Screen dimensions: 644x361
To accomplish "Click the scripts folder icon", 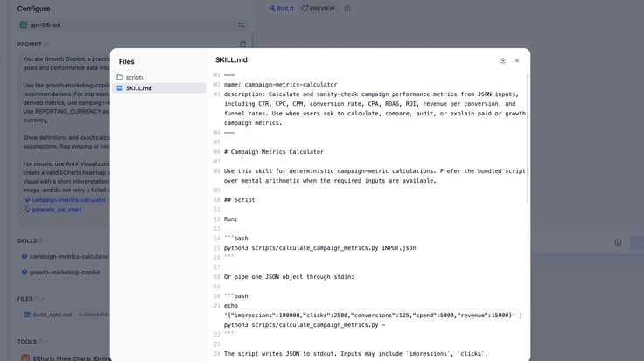I will [x=120, y=77].
